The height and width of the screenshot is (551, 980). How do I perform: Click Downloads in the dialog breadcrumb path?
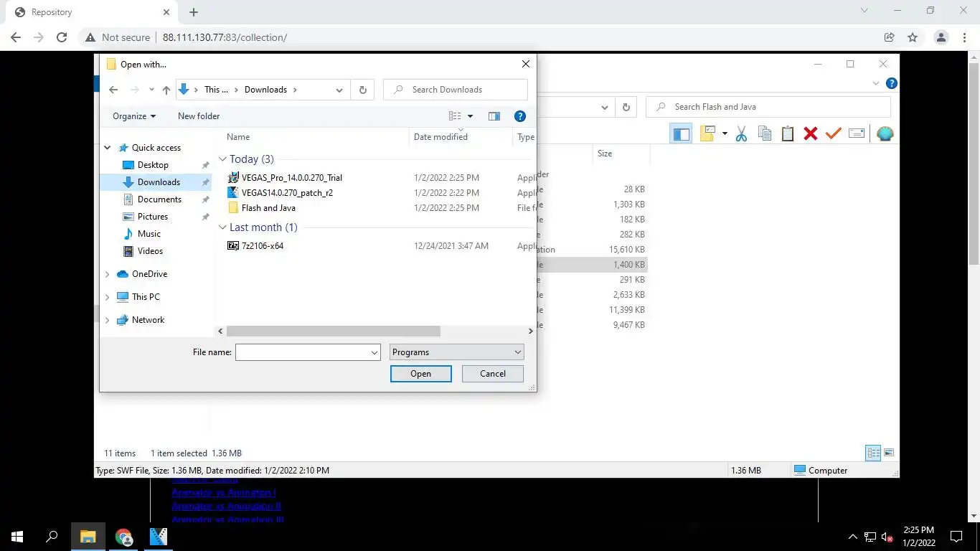coord(265,90)
